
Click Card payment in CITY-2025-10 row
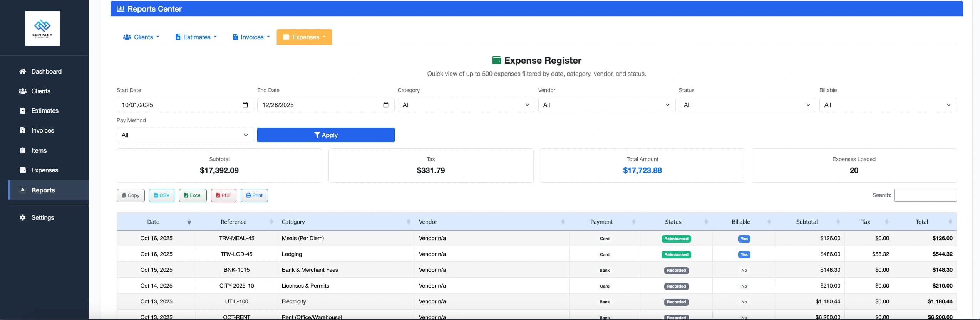(x=605, y=286)
